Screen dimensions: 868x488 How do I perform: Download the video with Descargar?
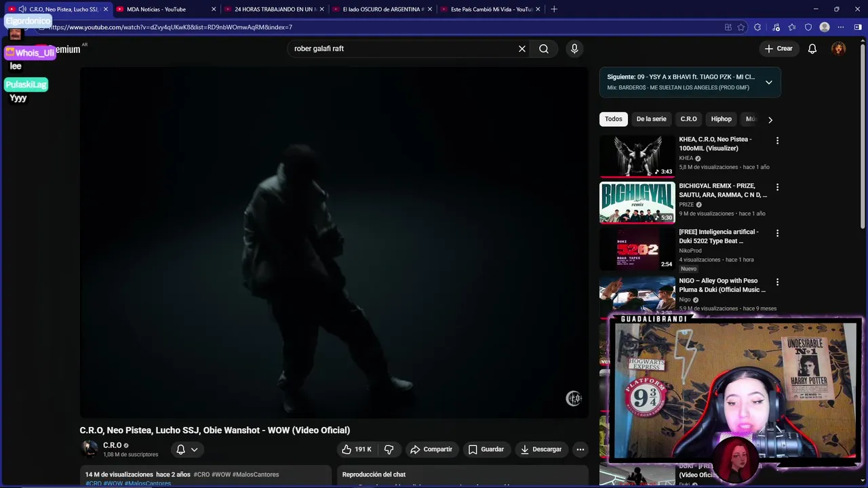[541, 449]
